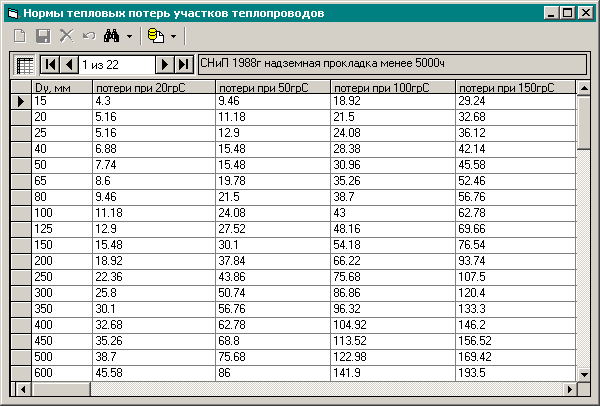Select the row selector for the Dy 100 row

click(x=20, y=213)
